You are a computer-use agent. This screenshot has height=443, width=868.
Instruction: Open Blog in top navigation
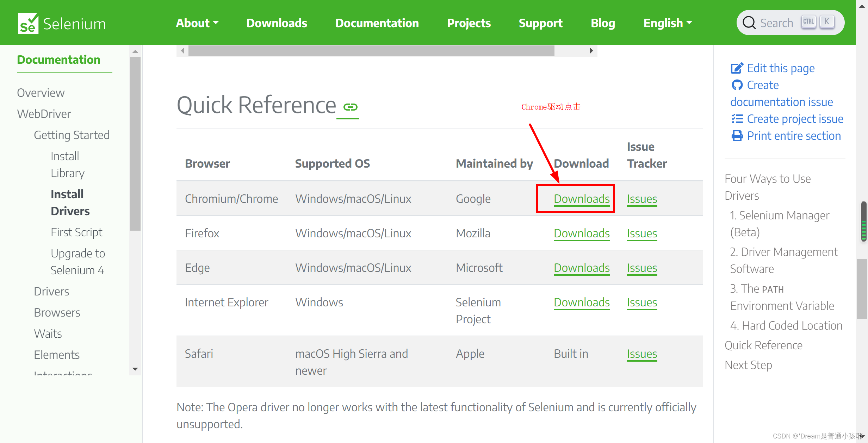[603, 23]
